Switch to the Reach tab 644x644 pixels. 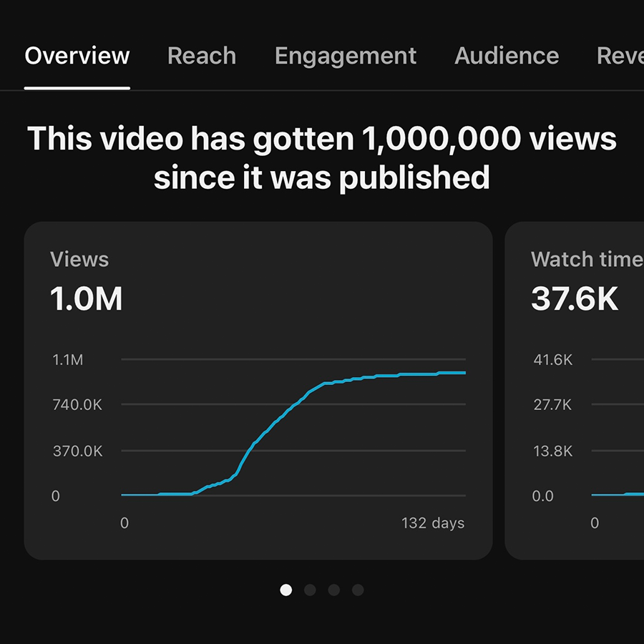pyautogui.click(x=201, y=56)
